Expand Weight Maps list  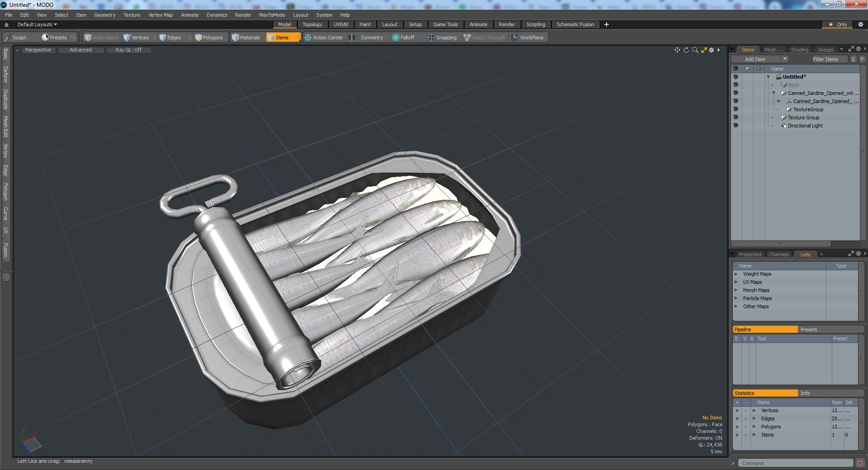click(736, 274)
